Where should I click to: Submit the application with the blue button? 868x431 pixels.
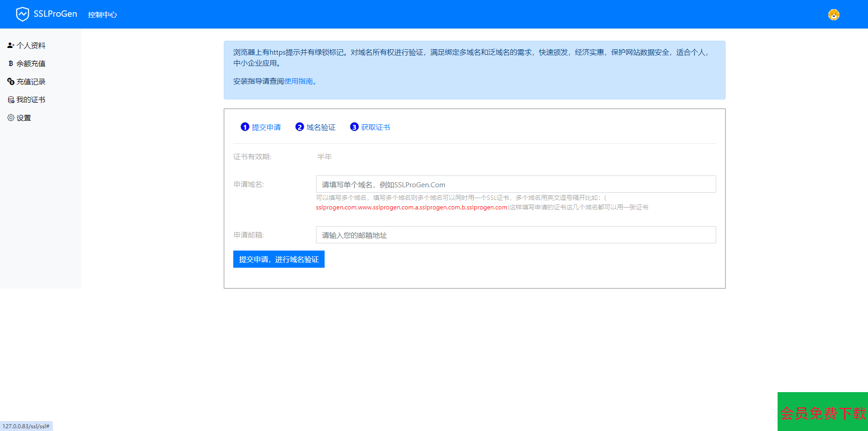tap(278, 259)
